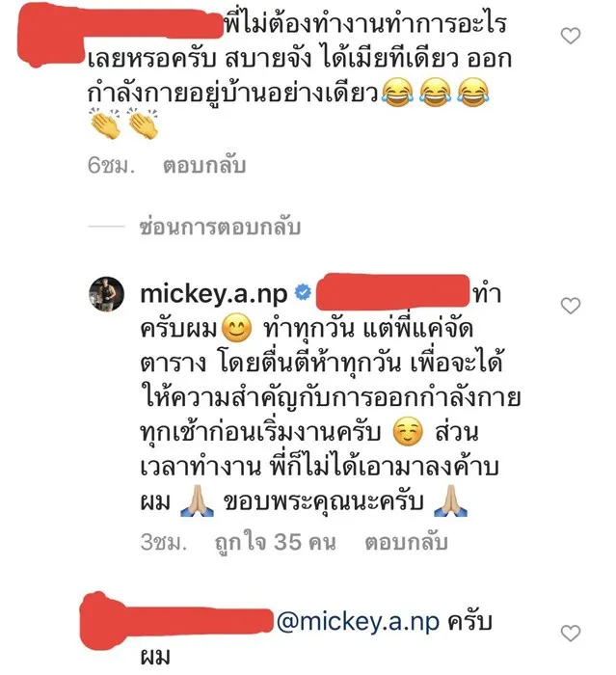Tap the heart beside mickey.a.np's reply

571,306
